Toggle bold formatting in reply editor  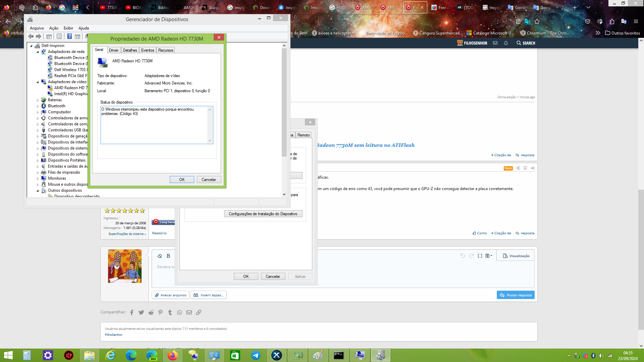pyautogui.click(x=168, y=256)
